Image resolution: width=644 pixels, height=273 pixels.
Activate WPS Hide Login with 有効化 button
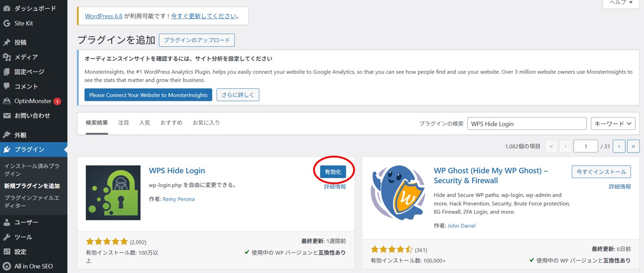[334, 171]
